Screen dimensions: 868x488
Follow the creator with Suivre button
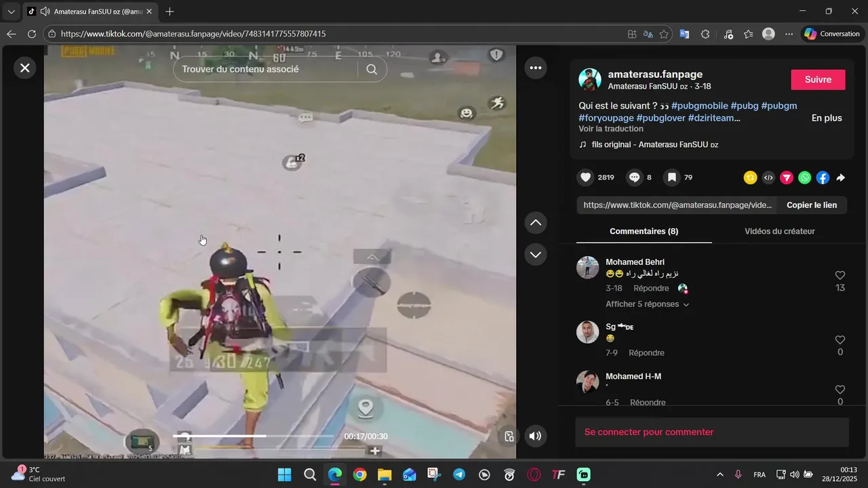tap(818, 79)
